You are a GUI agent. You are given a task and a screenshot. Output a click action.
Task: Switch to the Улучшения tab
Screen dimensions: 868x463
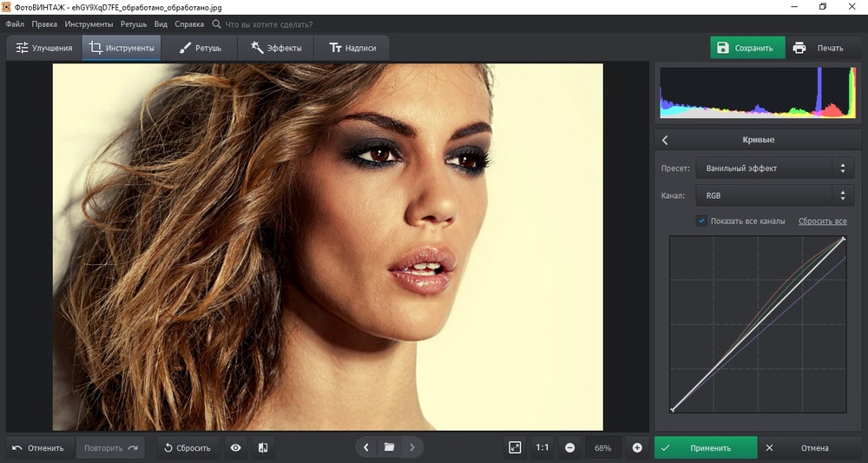(x=44, y=48)
